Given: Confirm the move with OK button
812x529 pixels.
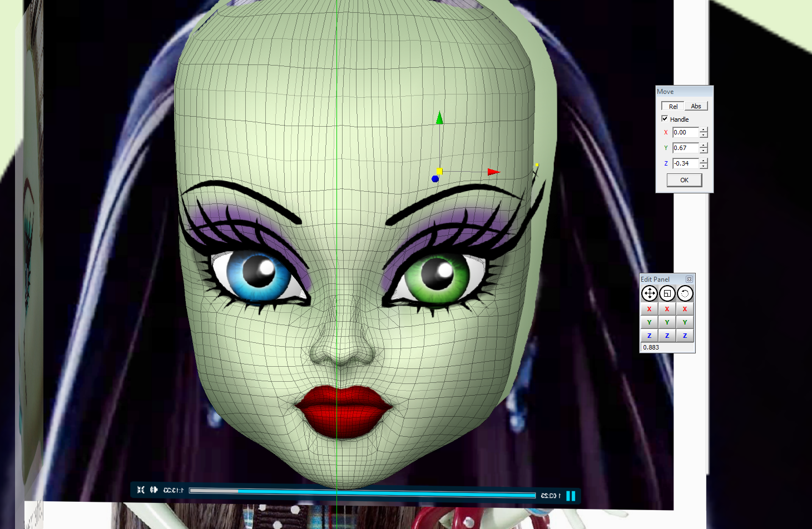Looking at the screenshot, I should 684,180.
